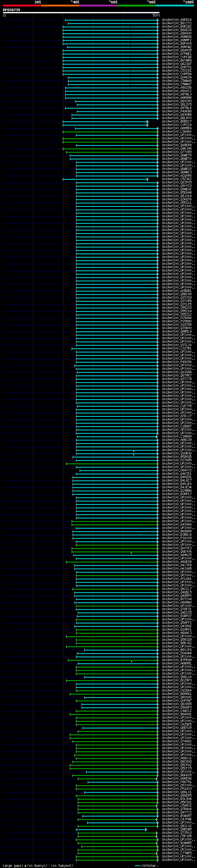Select the BP039735 query name

pos(11,10)
